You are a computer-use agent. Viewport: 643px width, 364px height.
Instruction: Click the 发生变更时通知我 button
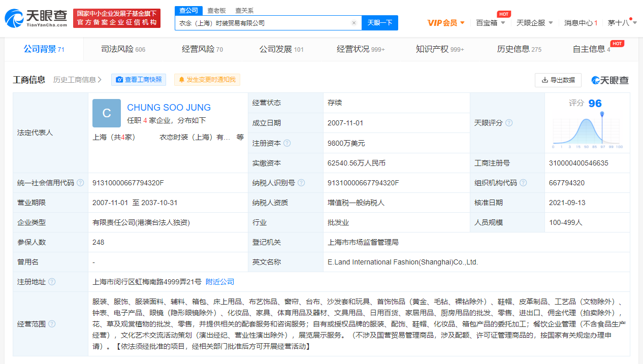(207, 80)
